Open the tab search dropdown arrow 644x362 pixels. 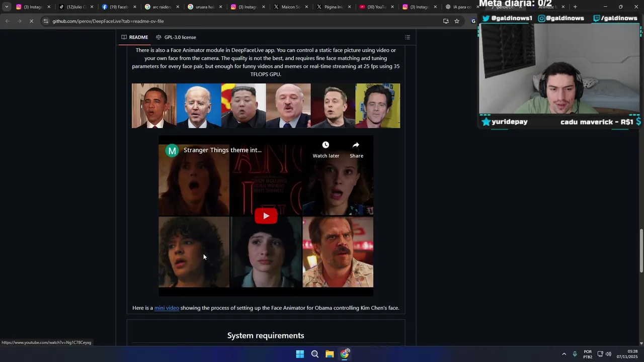click(x=7, y=7)
